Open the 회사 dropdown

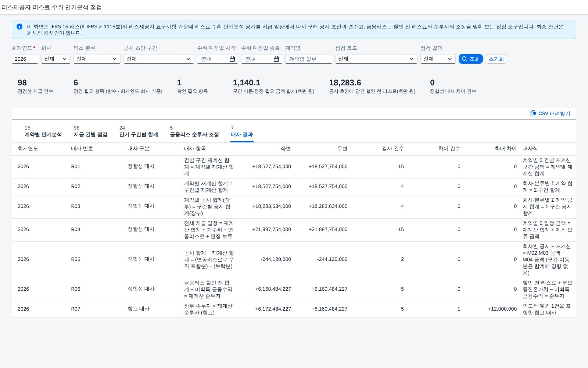56,59
